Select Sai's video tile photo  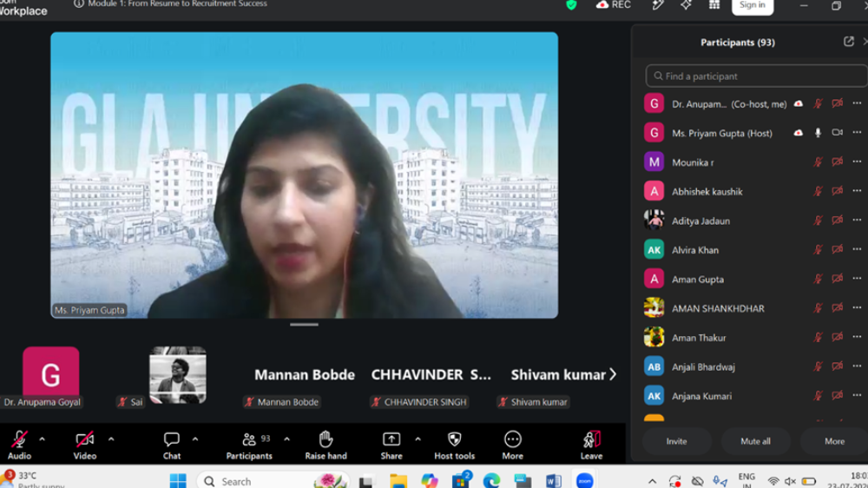point(178,375)
